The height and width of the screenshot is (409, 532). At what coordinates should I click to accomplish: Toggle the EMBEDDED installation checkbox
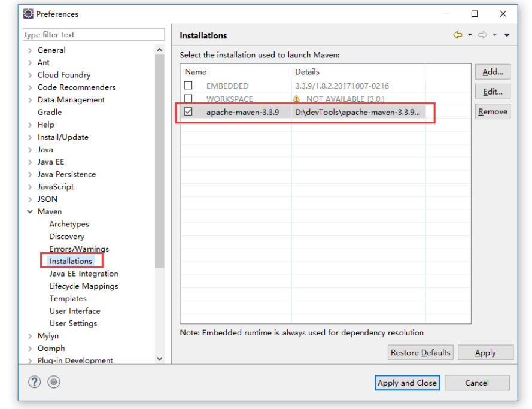(x=189, y=86)
